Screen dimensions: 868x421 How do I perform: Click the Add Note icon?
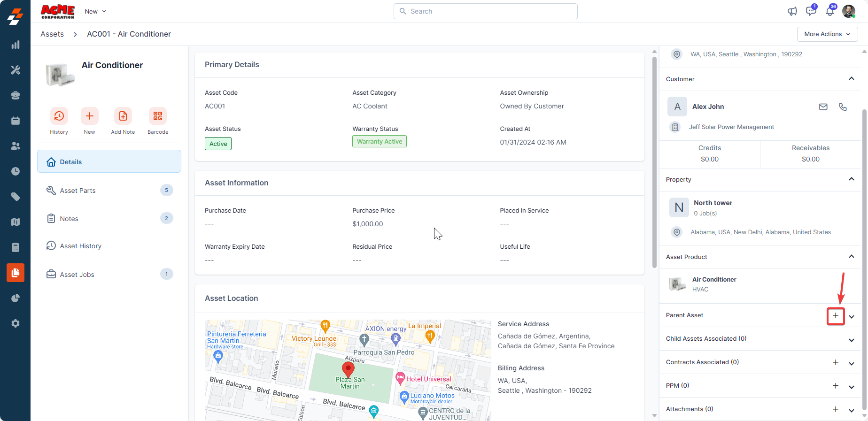click(x=123, y=116)
